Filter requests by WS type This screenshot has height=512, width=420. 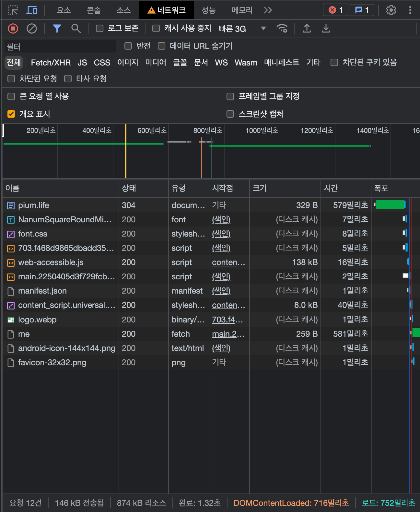pos(221,63)
